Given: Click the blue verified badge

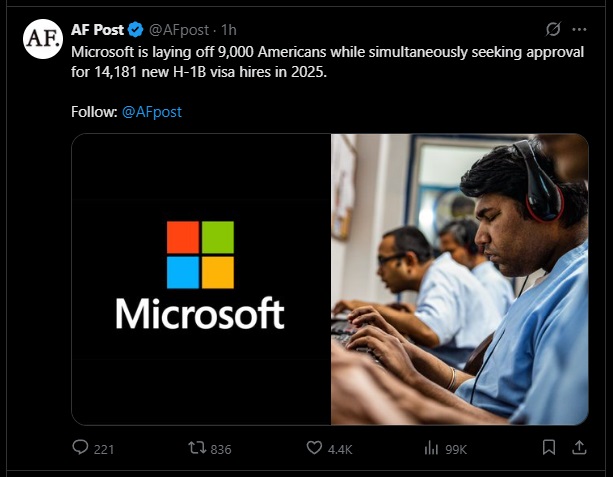Looking at the screenshot, I should (x=137, y=28).
